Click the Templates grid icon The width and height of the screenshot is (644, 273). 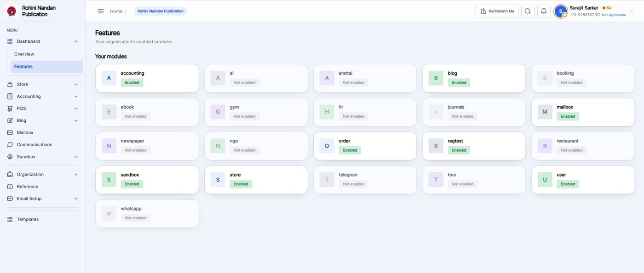10,219
